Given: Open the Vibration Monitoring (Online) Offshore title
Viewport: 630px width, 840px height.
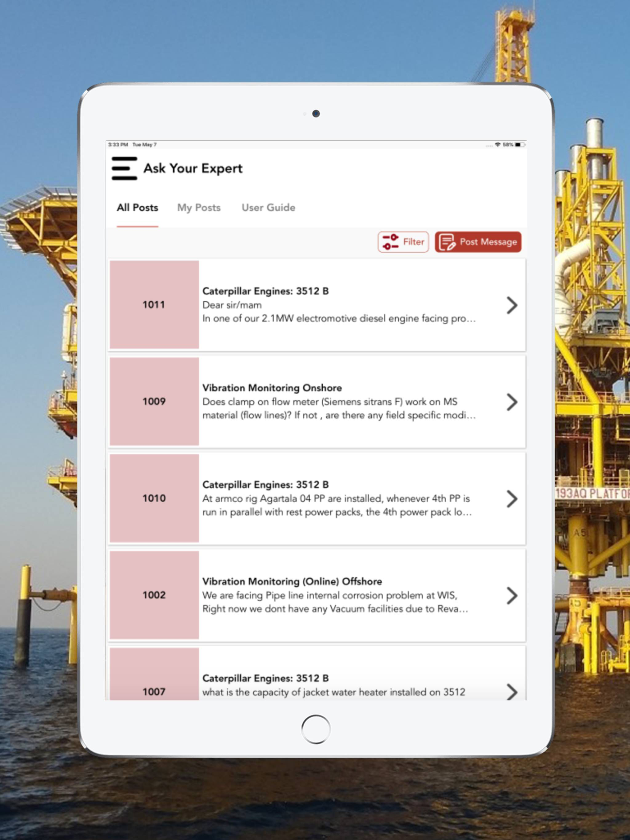Looking at the screenshot, I should [292, 582].
